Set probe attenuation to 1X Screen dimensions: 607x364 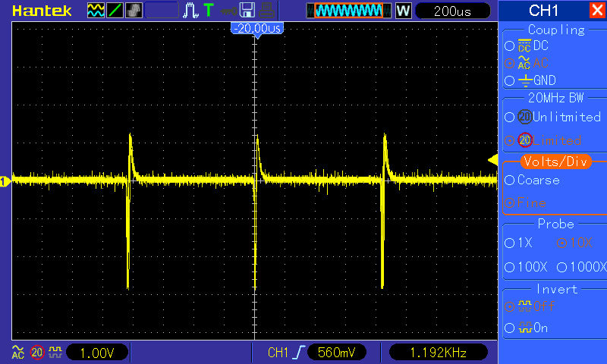click(518, 243)
